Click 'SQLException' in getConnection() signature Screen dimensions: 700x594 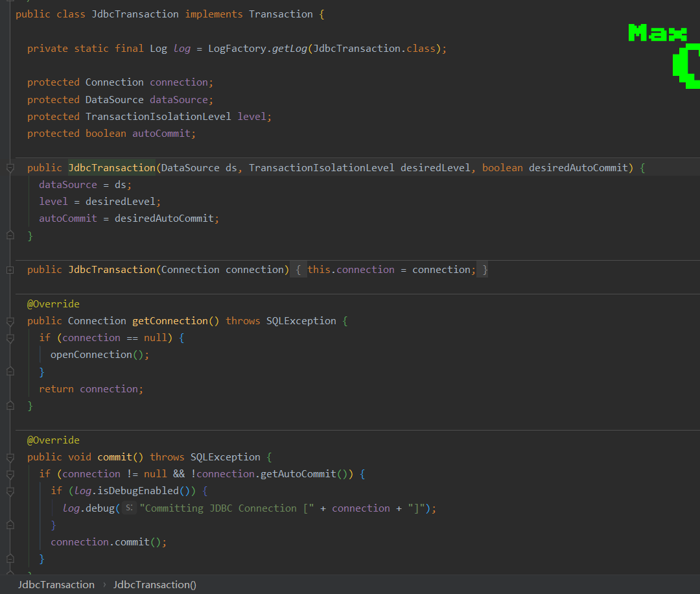pos(301,321)
